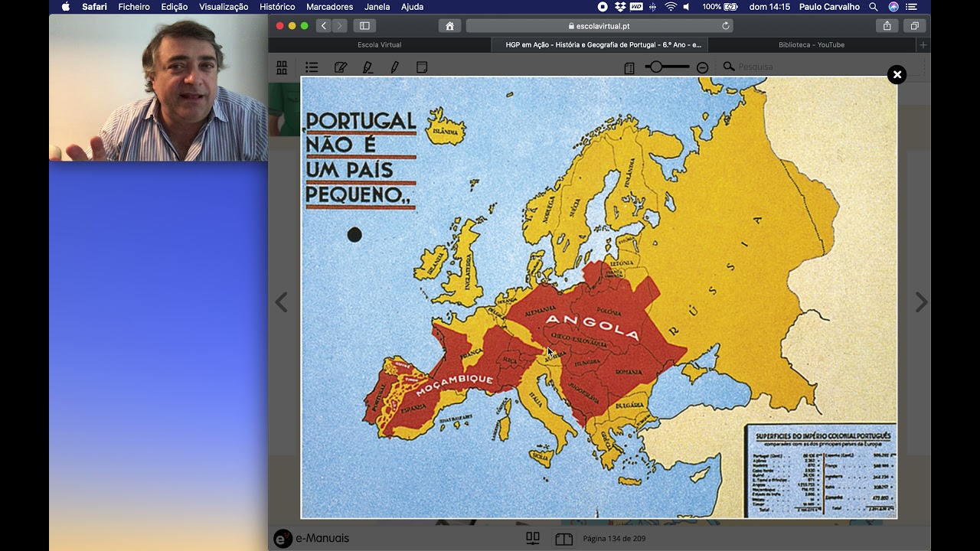Screen dimensions: 980x551
Task: Show all tabs overview button
Action: (x=914, y=26)
